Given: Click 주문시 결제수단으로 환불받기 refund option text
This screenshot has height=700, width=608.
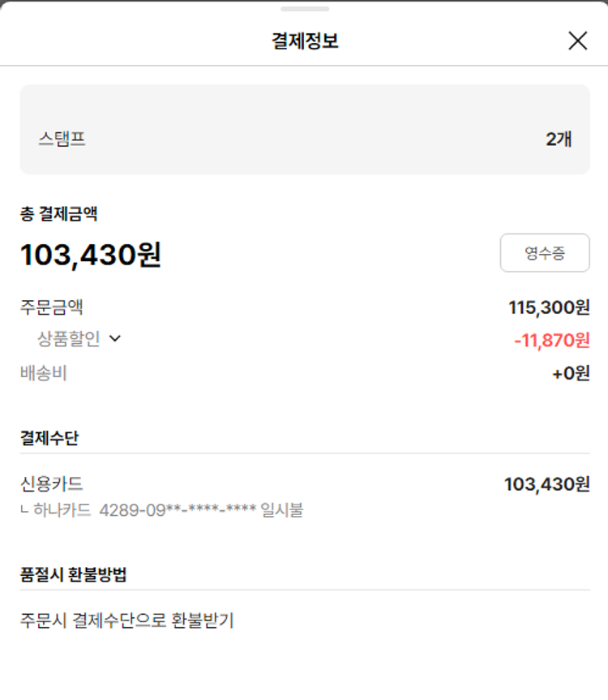Looking at the screenshot, I should coord(127,621).
